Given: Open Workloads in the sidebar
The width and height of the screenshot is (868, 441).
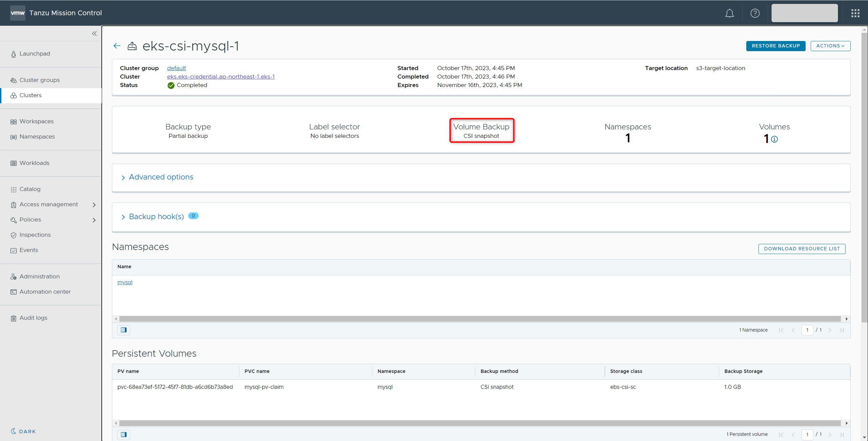Looking at the screenshot, I should (34, 163).
